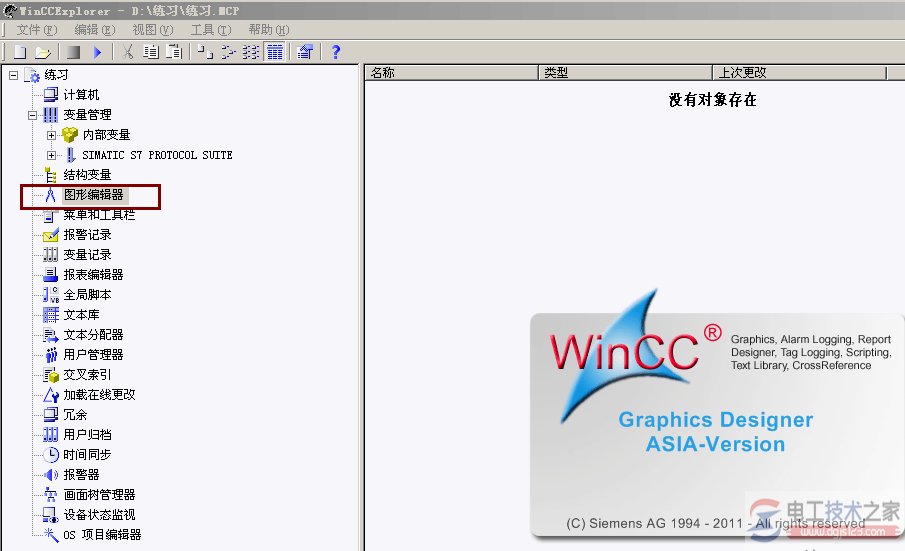Select 加载在线更改 tree entry
This screenshot has height=551, width=905.
click(x=99, y=395)
